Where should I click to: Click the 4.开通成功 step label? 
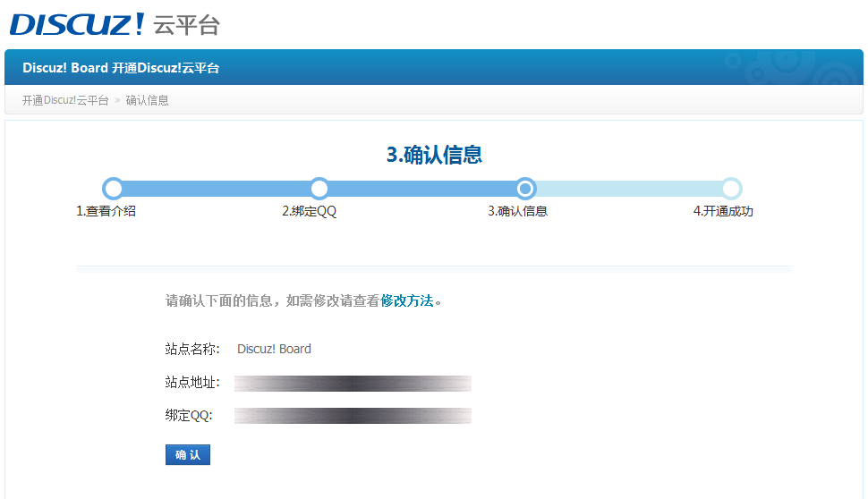[x=723, y=211]
